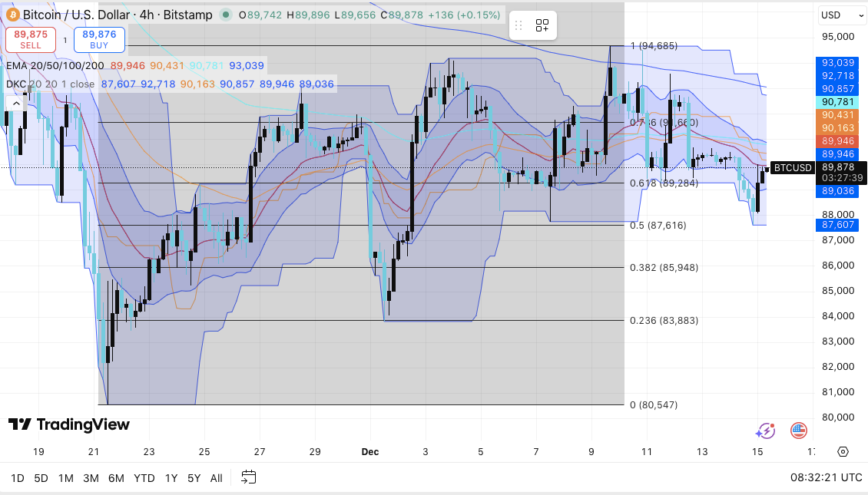Switch to the 5Y time range
The image size is (868, 495).
(194, 478)
